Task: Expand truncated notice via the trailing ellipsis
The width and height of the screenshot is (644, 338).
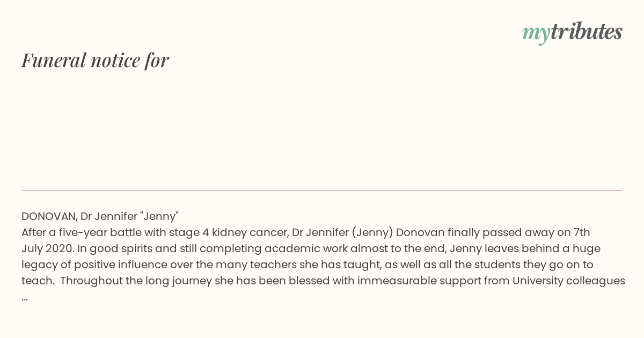Action: click(25, 298)
